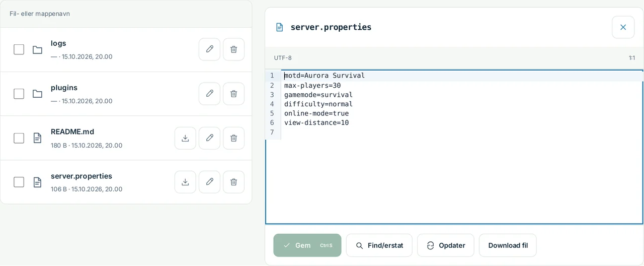
Task: Download server.properties from the file list
Action: (185, 182)
